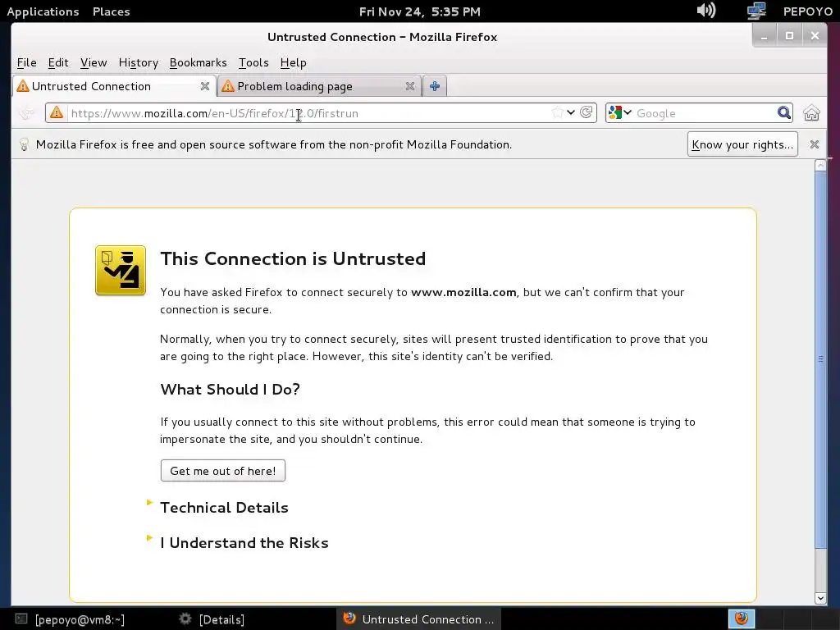Reload the page with the refresh icon
This screenshot has width=840, height=630.
pos(587,112)
